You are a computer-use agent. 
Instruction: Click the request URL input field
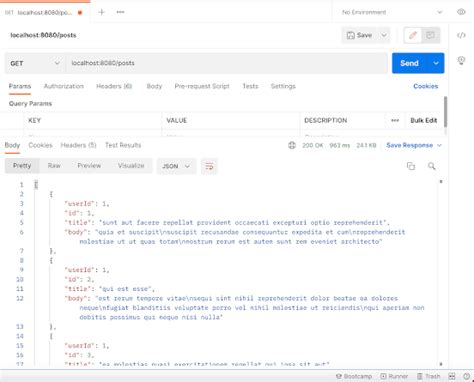tap(227, 63)
